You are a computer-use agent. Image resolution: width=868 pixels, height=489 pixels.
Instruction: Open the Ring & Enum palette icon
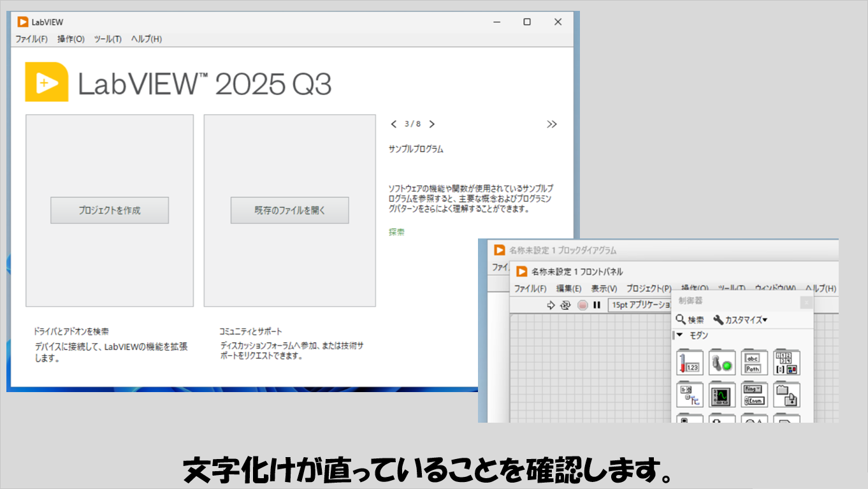click(754, 395)
